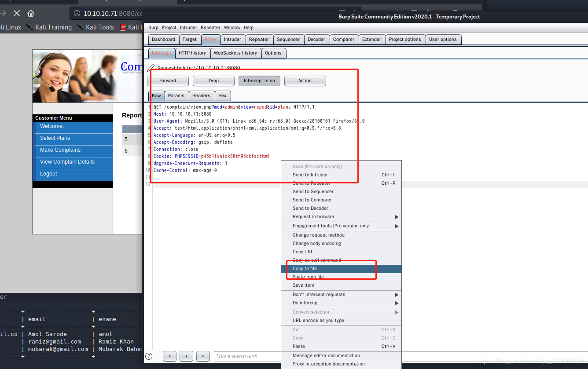Open View Complain Details link

tap(67, 162)
